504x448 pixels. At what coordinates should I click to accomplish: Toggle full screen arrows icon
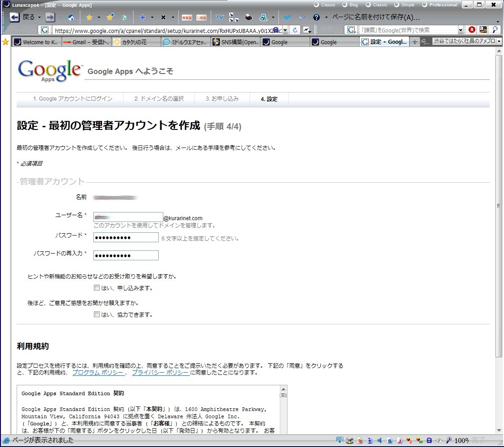[234, 17]
